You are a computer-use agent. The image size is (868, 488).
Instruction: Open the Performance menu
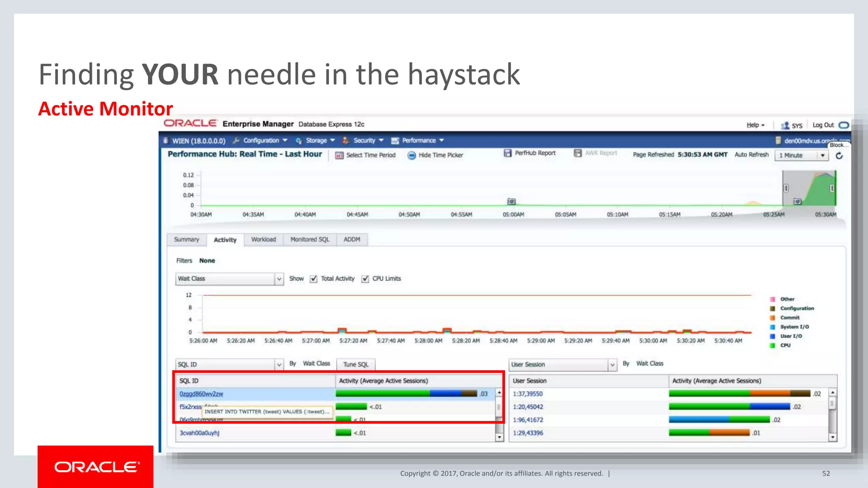[x=423, y=141]
